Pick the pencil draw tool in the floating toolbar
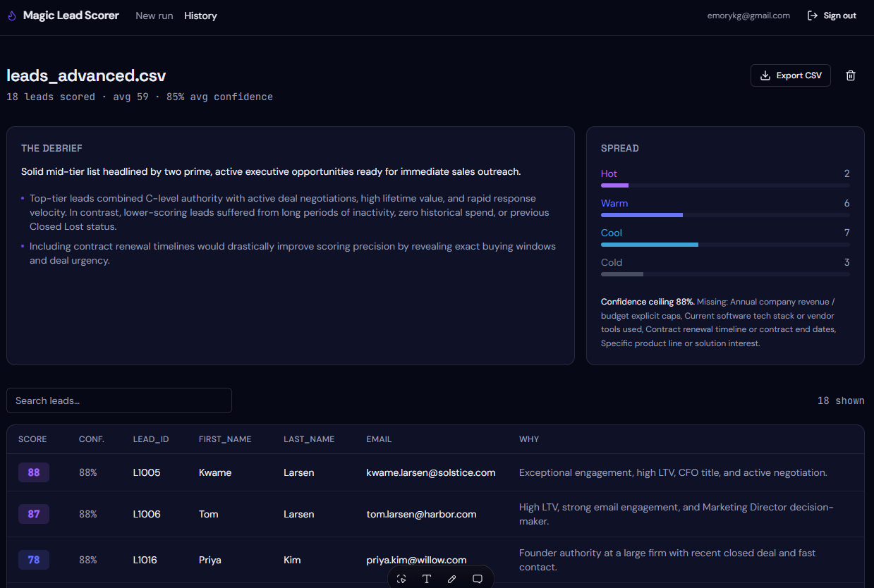The width and height of the screenshot is (874, 588). pyautogui.click(x=452, y=579)
